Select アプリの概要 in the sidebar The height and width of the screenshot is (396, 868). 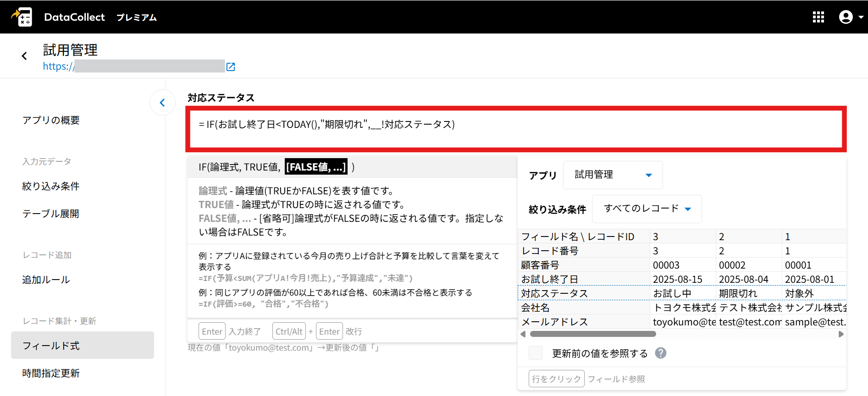click(51, 120)
